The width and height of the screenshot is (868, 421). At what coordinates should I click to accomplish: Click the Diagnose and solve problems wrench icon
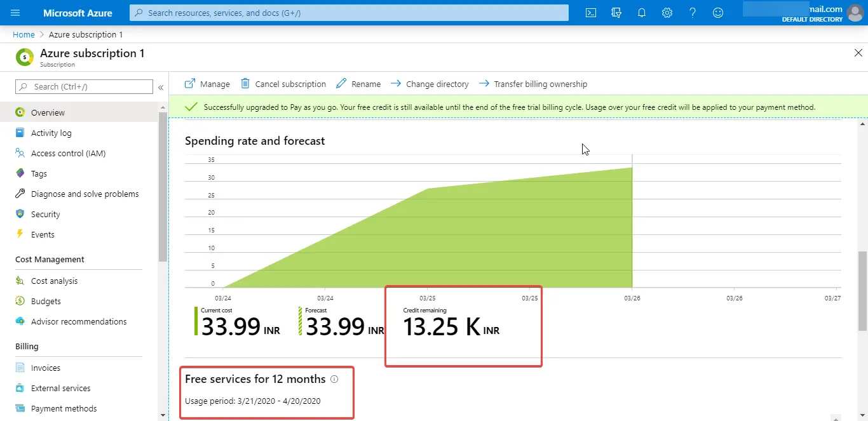[20, 194]
